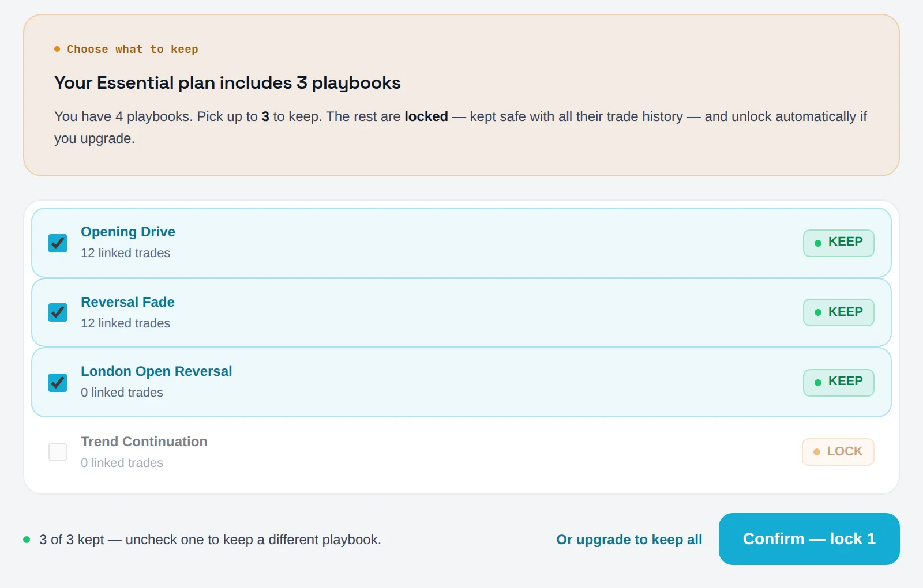Click the KEEP badge for London Open Reversal

(x=839, y=382)
